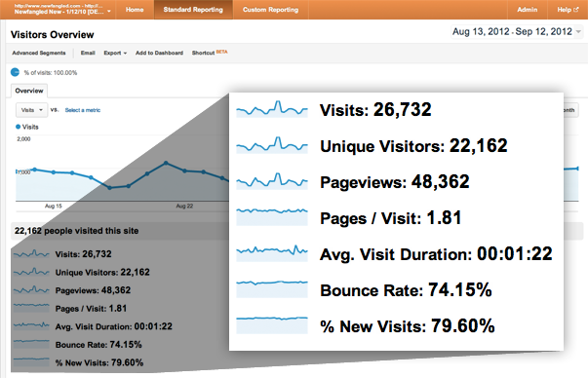Click Add to Dashboard
588x378 pixels.
click(x=159, y=53)
